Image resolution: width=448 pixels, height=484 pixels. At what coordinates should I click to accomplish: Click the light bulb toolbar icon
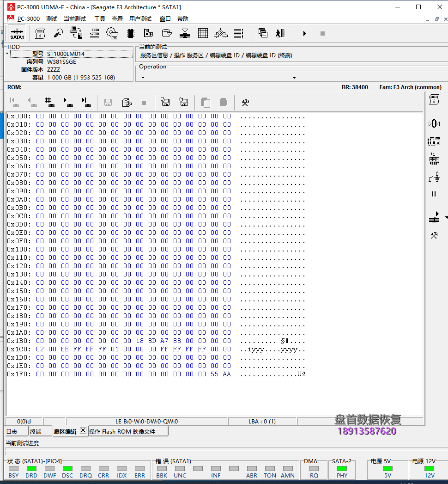[58, 33]
